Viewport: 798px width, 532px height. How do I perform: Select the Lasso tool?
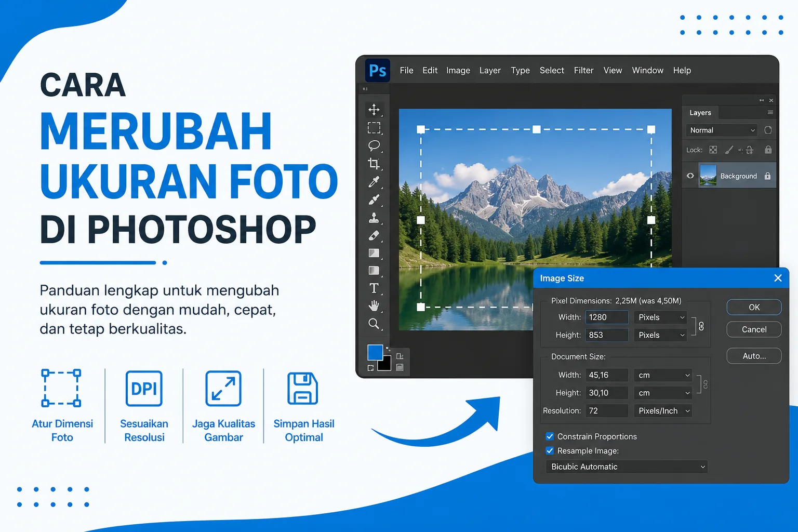tap(374, 145)
